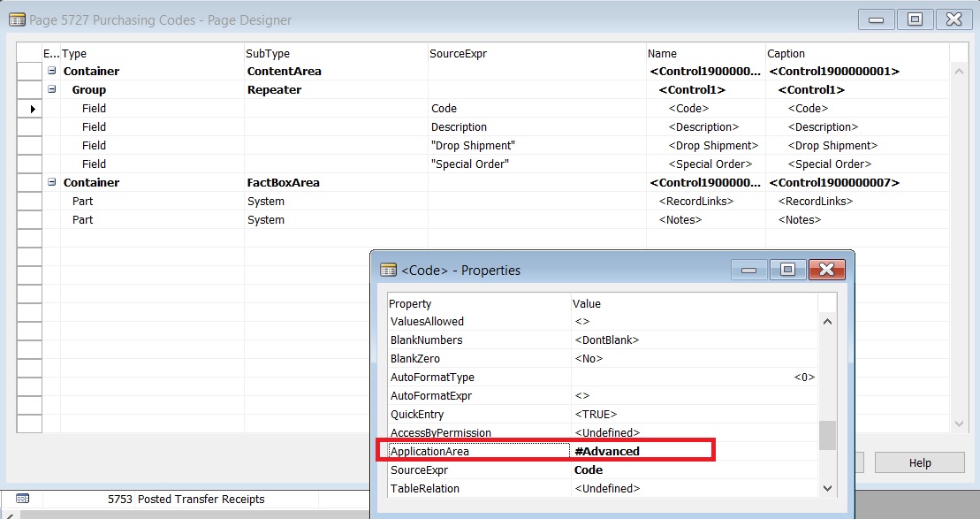Close the Code Properties window

click(825, 270)
